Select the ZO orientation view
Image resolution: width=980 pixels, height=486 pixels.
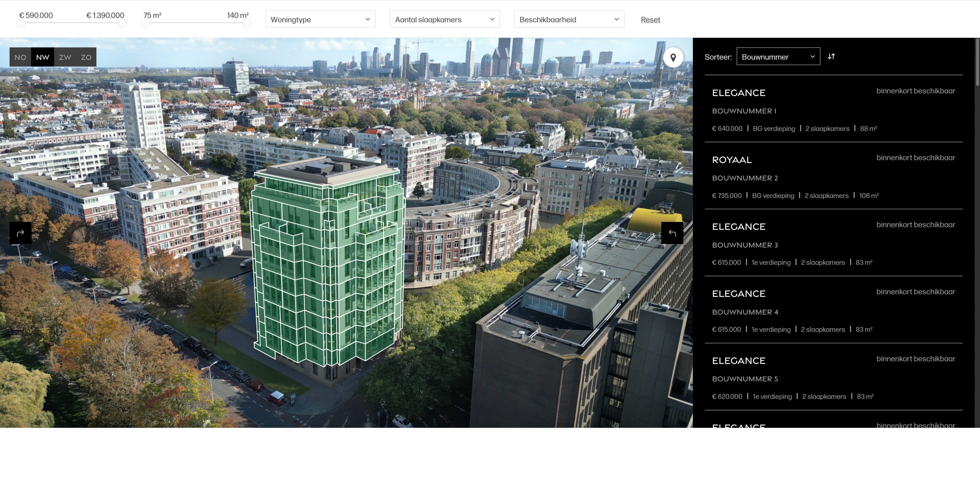point(86,57)
